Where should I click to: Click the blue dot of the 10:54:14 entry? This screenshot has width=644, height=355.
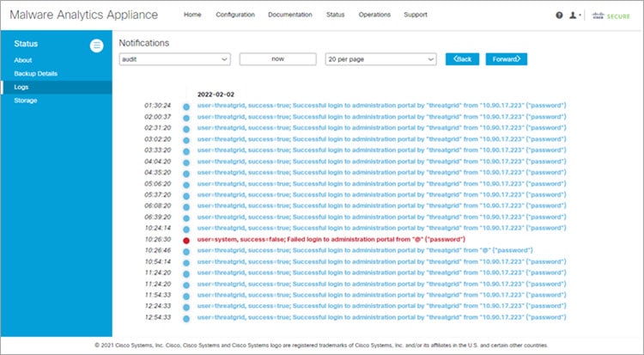[x=186, y=263]
